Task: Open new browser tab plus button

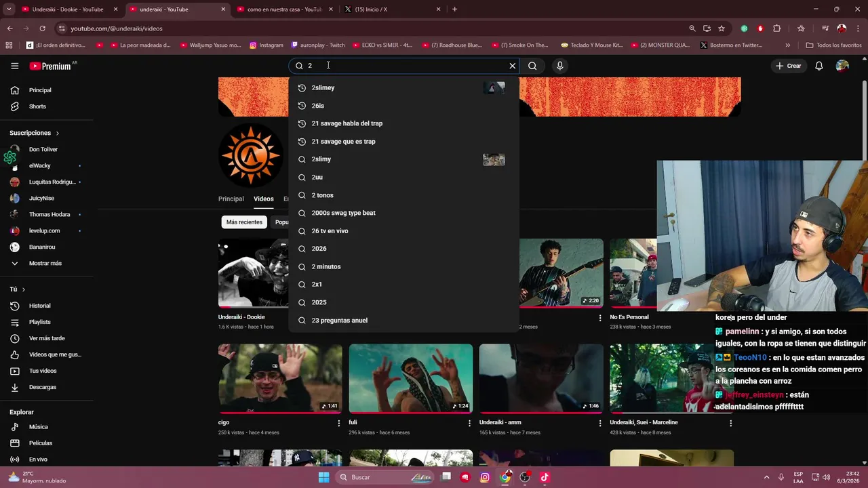Action: coord(454,9)
